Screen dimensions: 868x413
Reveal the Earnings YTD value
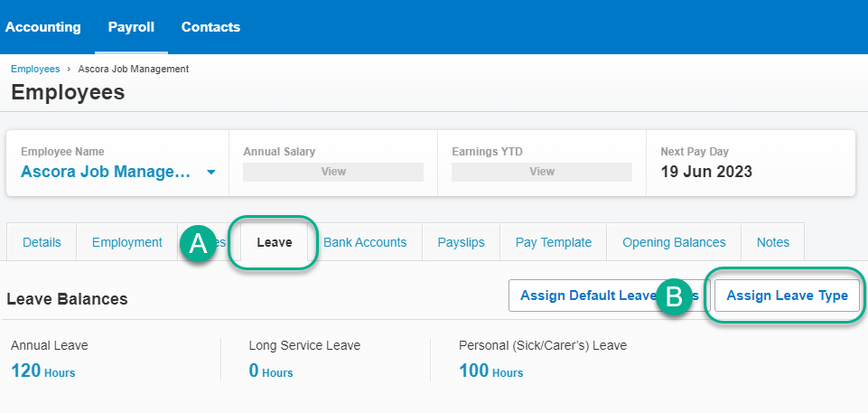click(x=542, y=172)
